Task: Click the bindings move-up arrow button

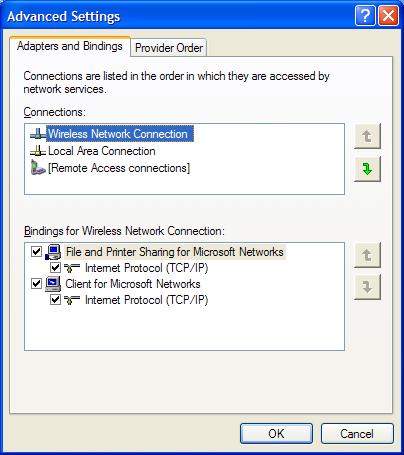Action: tap(367, 255)
